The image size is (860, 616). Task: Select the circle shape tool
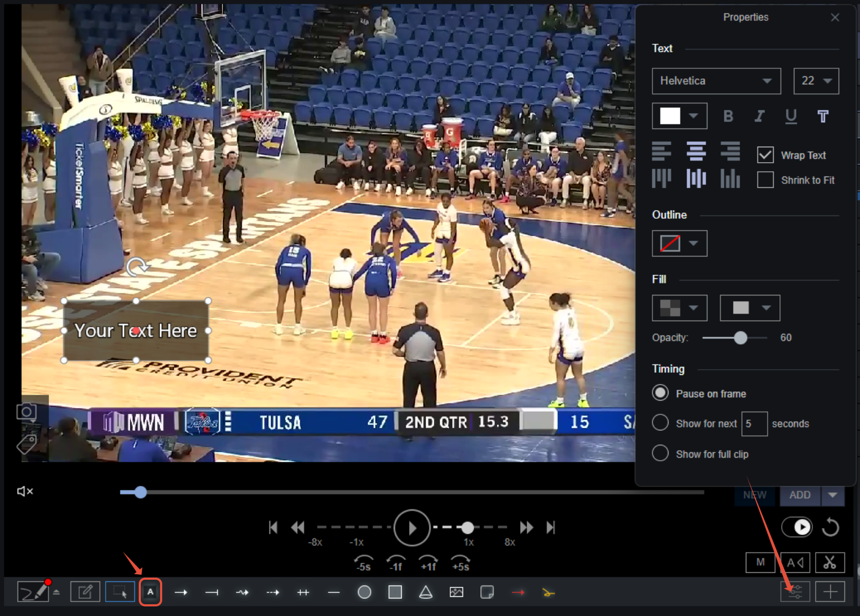(364, 592)
